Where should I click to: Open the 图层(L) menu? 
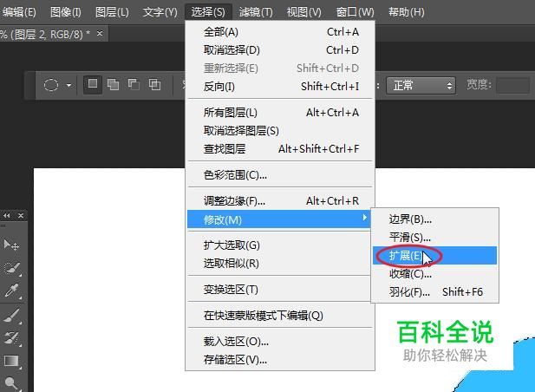tap(112, 12)
